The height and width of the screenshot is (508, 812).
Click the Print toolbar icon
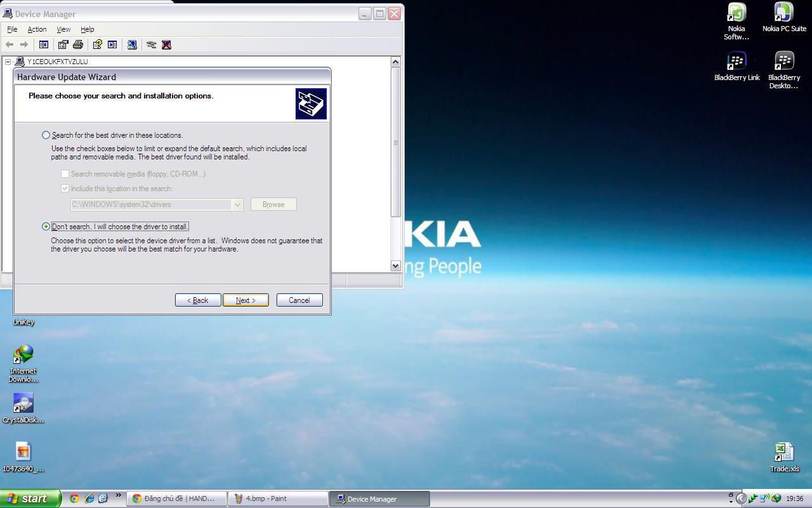[78, 44]
